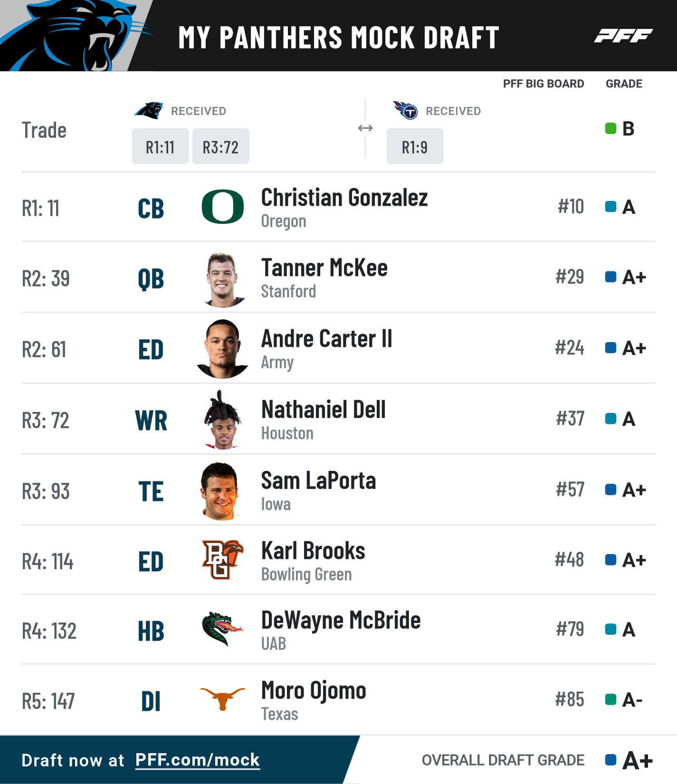Click the overall A+ grade swatch
Viewport: 677px width, 784px height.
coord(610,760)
